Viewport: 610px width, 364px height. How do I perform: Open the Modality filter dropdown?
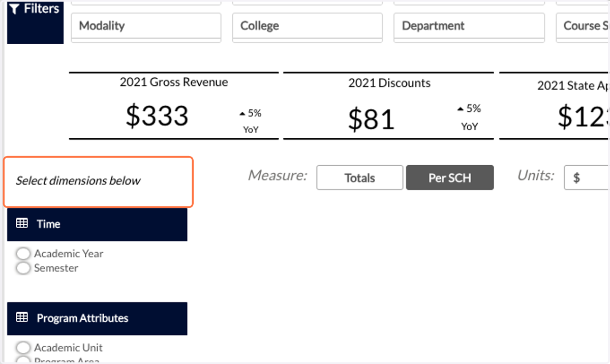click(146, 26)
